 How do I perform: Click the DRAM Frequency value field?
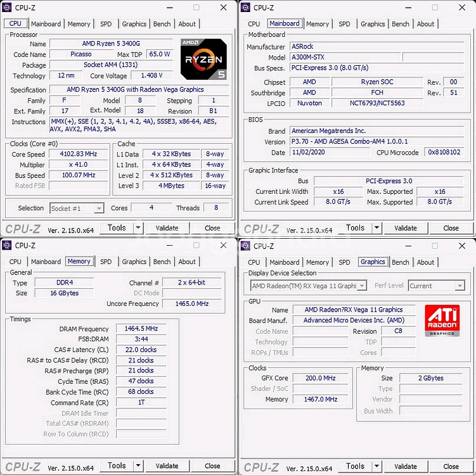(x=141, y=329)
